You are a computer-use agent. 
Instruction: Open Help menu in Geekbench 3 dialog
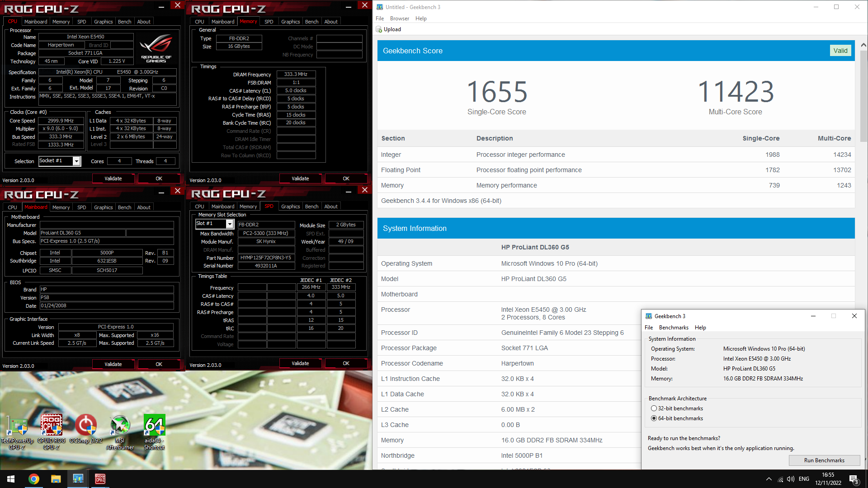pos(700,328)
